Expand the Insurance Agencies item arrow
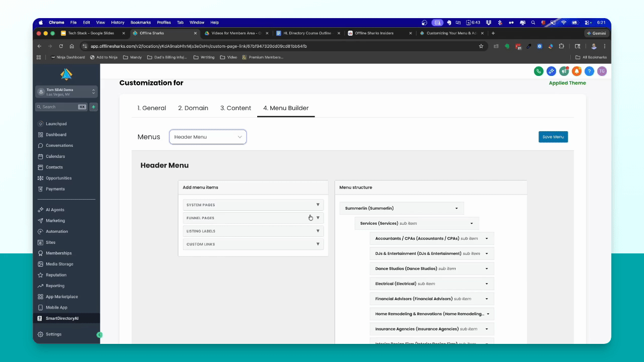The height and width of the screenshot is (362, 644). (487, 329)
